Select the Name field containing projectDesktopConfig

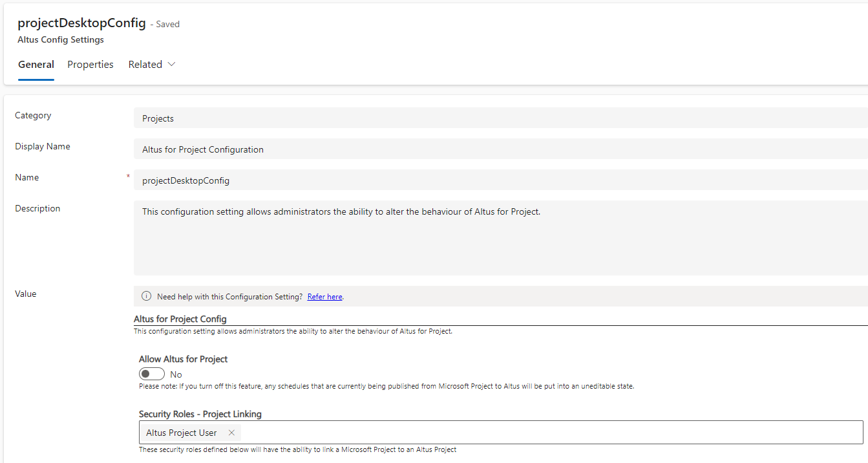click(500, 180)
